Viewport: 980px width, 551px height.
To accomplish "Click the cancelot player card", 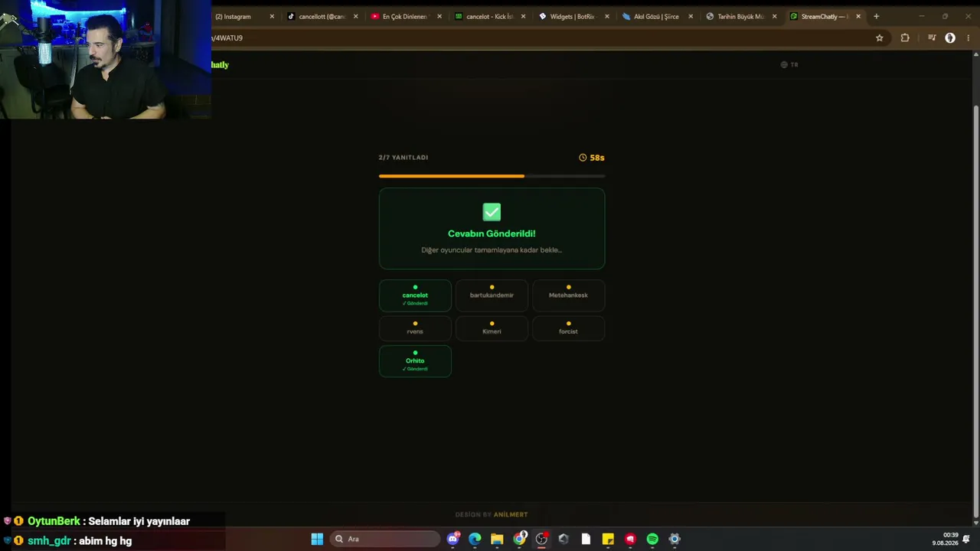I will click(415, 296).
